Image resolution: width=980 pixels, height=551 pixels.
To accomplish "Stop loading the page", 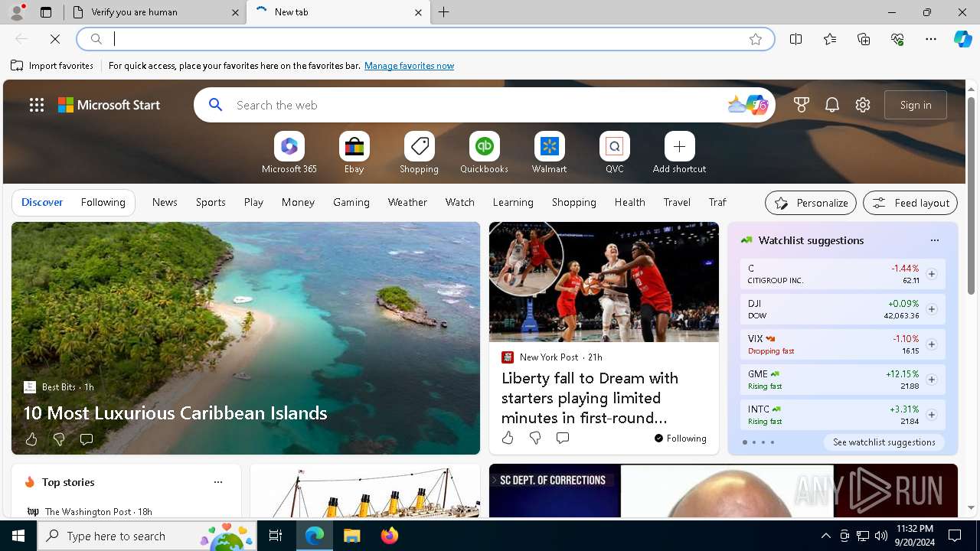I will pos(55,39).
